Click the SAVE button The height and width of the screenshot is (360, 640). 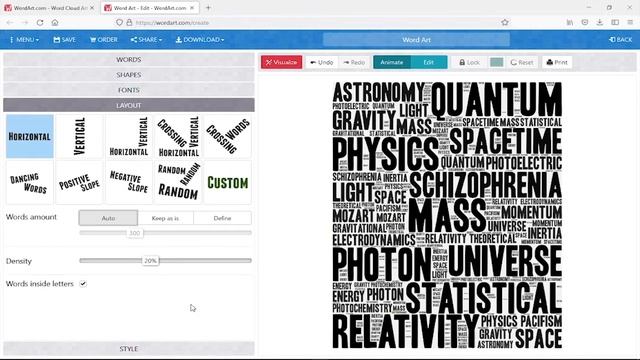pyautogui.click(x=64, y=40)
